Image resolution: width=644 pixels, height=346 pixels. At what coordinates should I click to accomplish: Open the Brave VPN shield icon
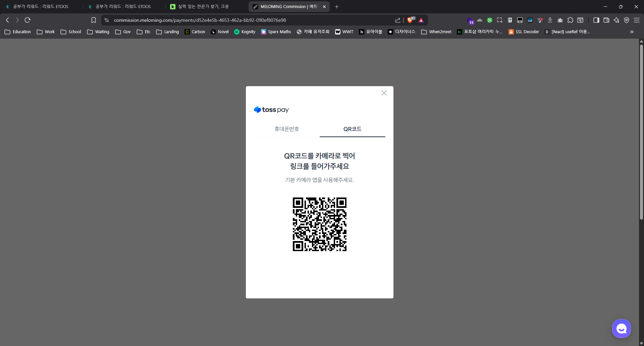[x=627, y=20]
